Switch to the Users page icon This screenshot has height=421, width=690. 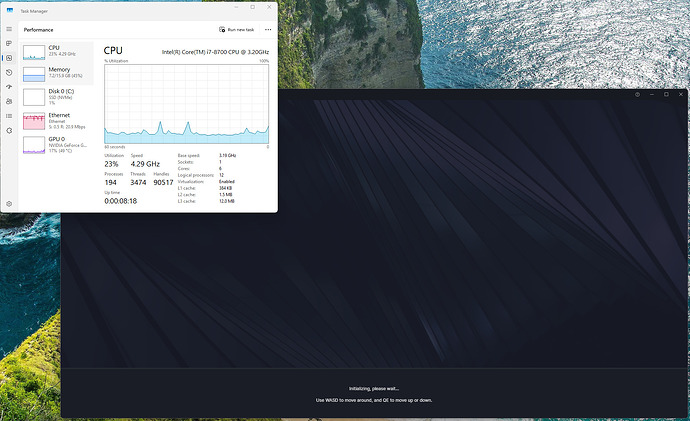click(x=9, y=100)
